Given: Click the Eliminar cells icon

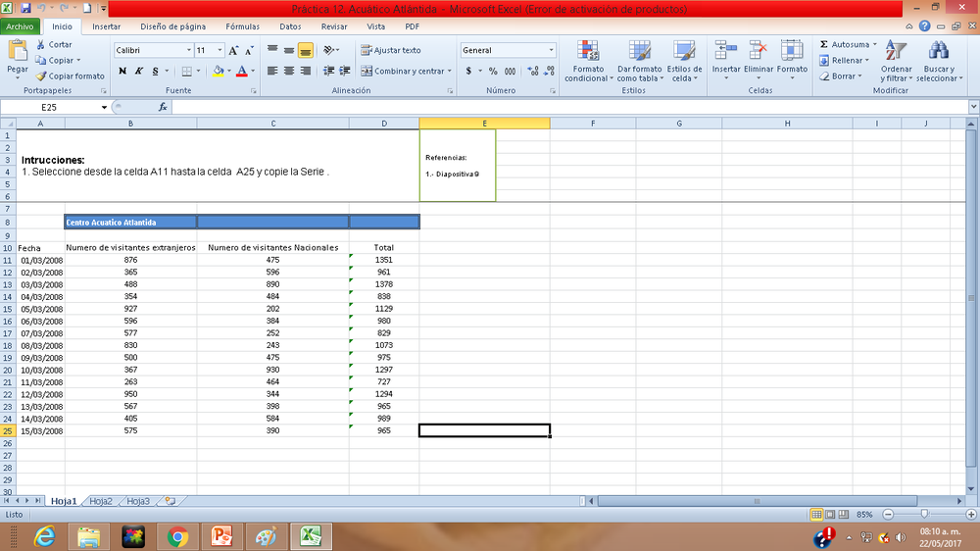Looking at the screenshot, I should [x=759, y=52].
